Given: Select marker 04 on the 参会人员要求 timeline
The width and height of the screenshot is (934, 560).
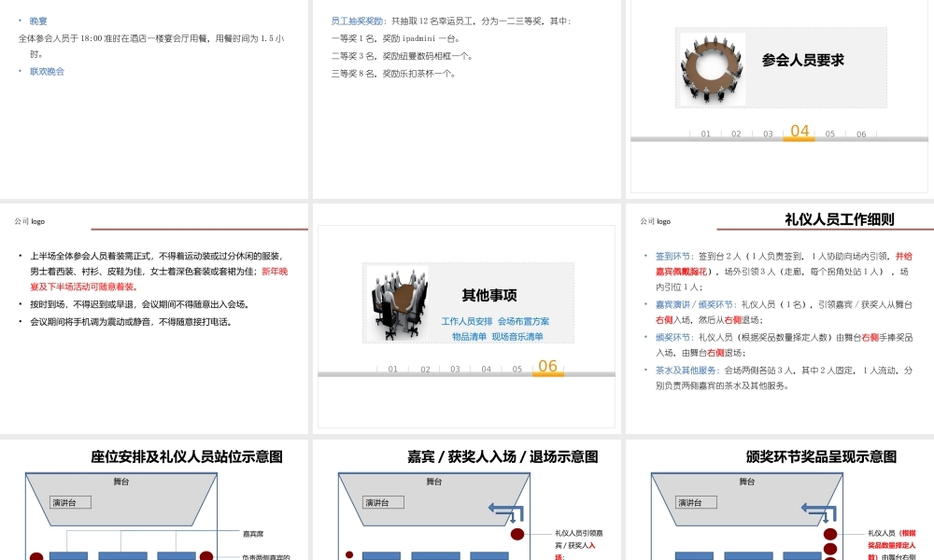Looking at the screenshot, I should coord(800,131).
